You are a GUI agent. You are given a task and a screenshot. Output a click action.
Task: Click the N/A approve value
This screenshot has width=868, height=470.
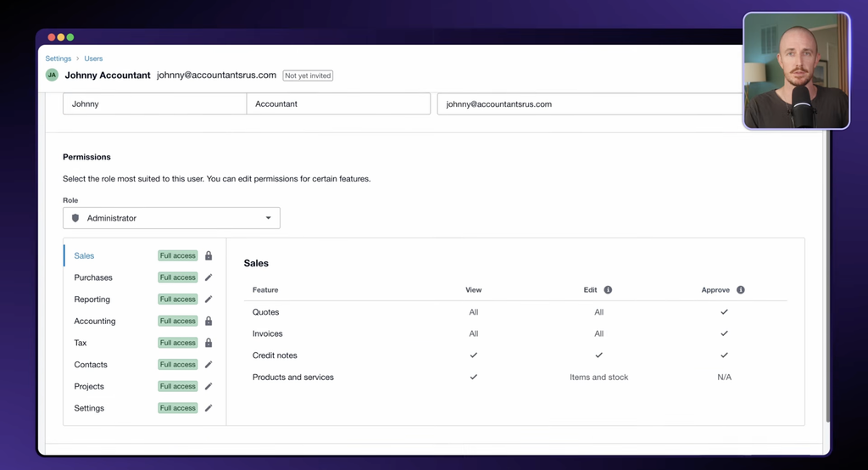pyautogui.click(x=724, y=377)
